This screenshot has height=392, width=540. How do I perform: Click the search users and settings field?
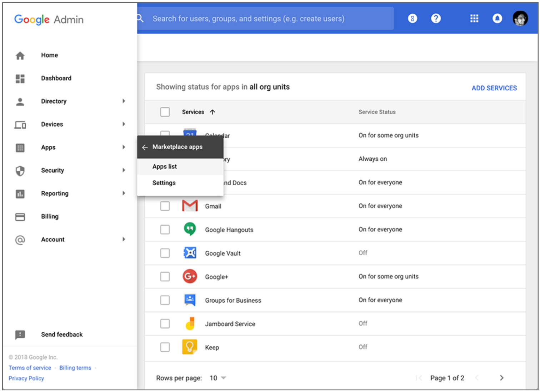pyautogui.click(x=266, y=19)
